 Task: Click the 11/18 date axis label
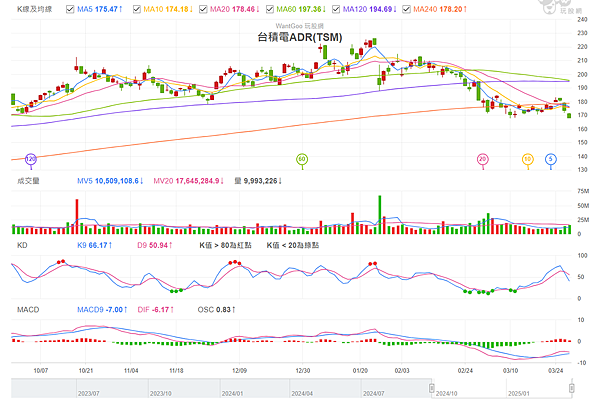[176, 371]
